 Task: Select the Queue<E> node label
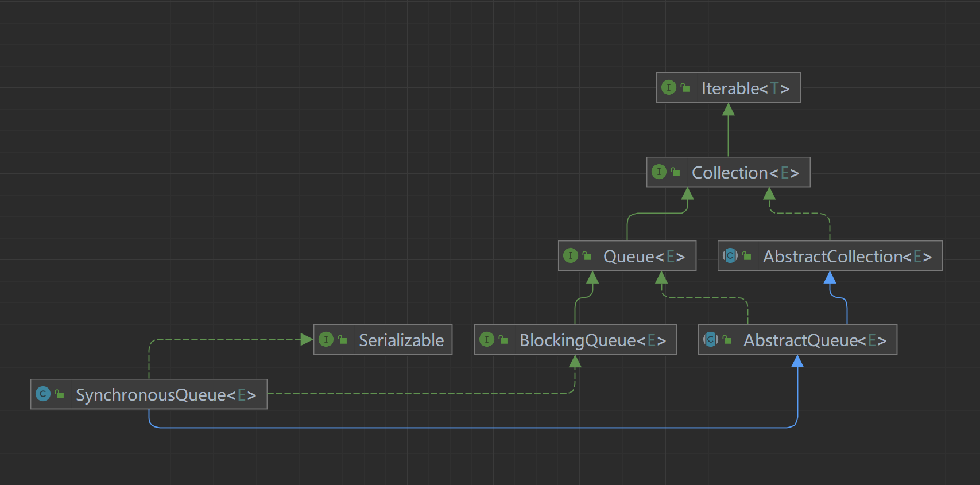coord(644,257)
